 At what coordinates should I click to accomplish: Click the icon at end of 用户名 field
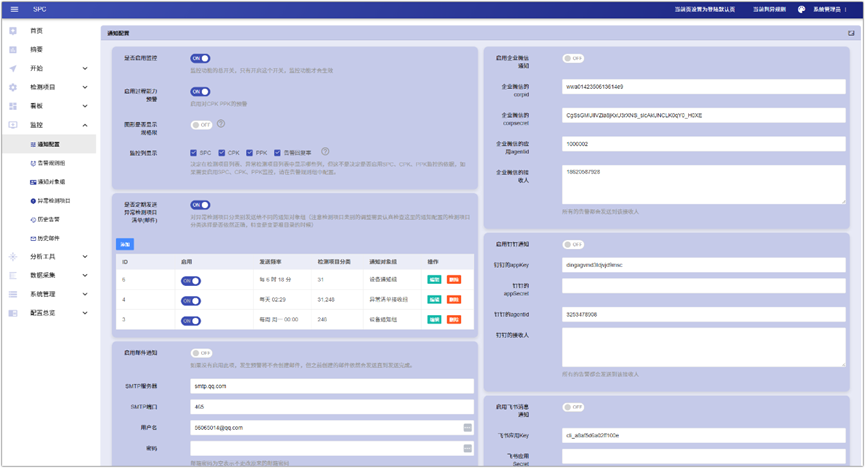click(x=467, y=428)
